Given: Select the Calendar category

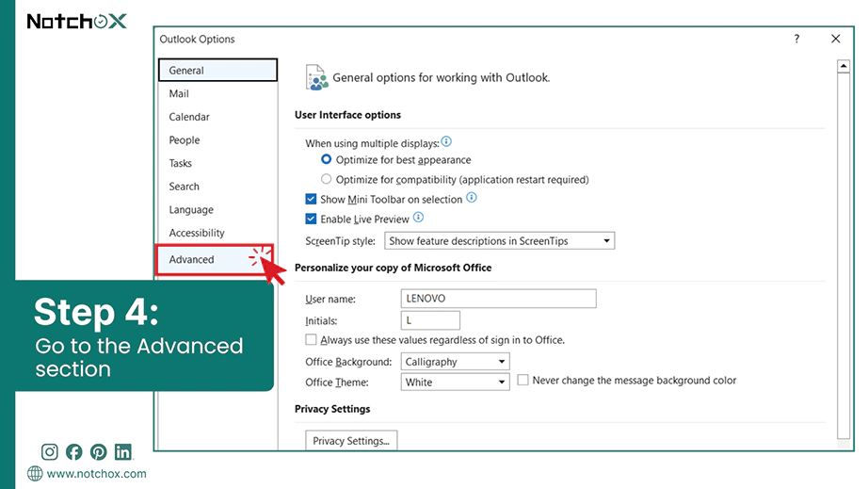Looking at the screenshot, I should click(x=217, y=117).
